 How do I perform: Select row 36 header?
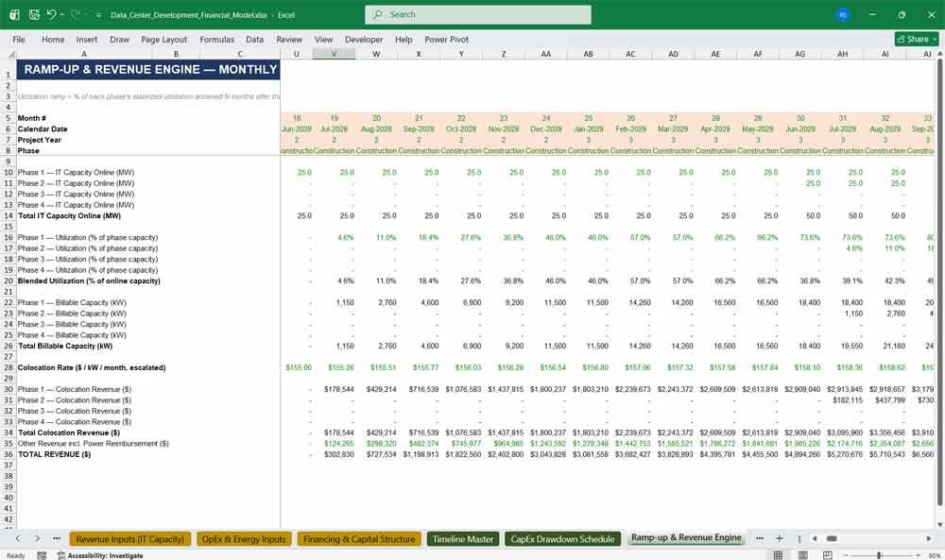(8, 454)
